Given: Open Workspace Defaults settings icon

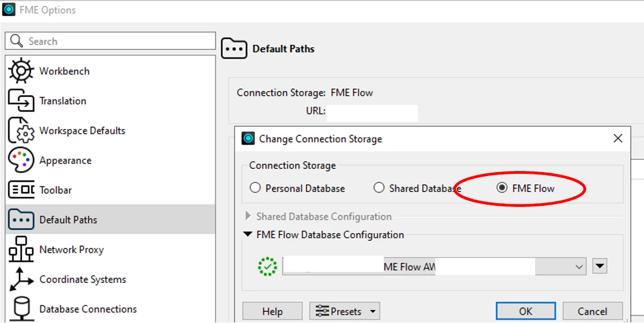Looking at the screenshot, I should (21, 131).
